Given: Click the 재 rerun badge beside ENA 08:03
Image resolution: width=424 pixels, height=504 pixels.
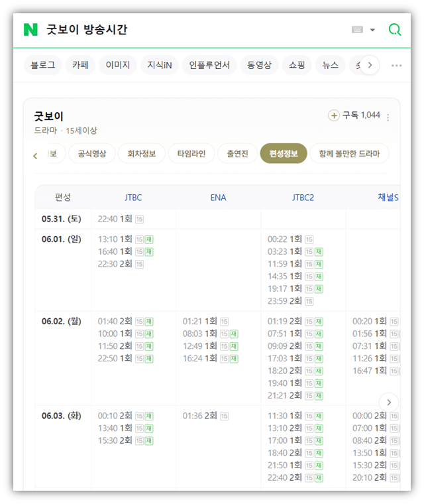Looking at the screenshot, I should pos(234,334).
